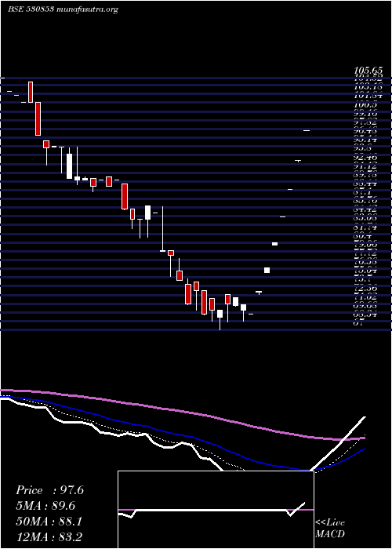This screenshot has width=392, height=549.
Task: Click the 'Price : 97.6' value
Action: [49, 490]
